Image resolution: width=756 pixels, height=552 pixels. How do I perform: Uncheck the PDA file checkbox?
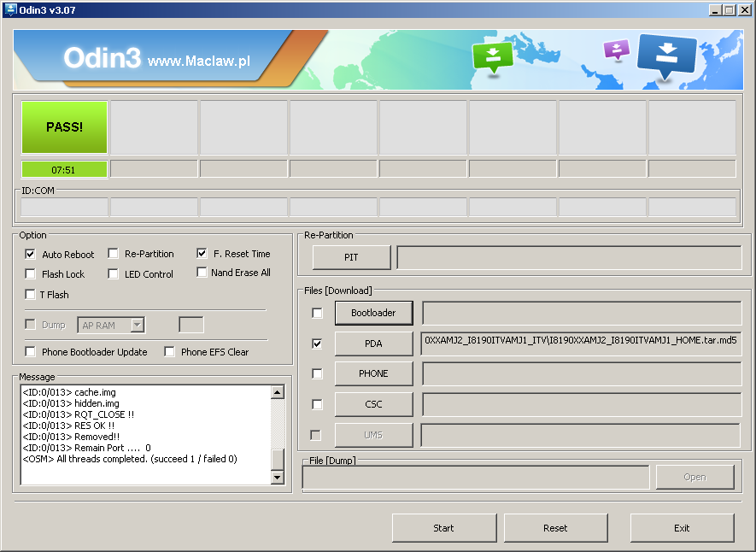318,344
